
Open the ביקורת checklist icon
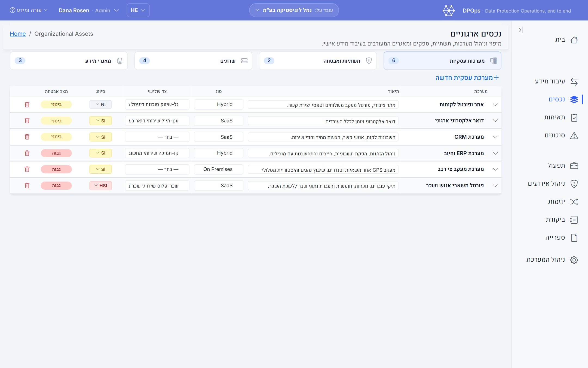pyautogui.click(x=574, y=220)
